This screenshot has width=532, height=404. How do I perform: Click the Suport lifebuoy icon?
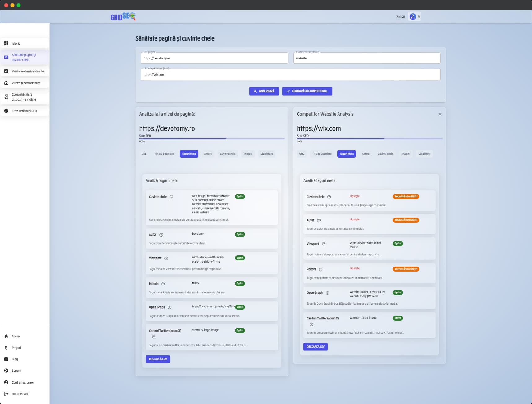coord(6,371)
